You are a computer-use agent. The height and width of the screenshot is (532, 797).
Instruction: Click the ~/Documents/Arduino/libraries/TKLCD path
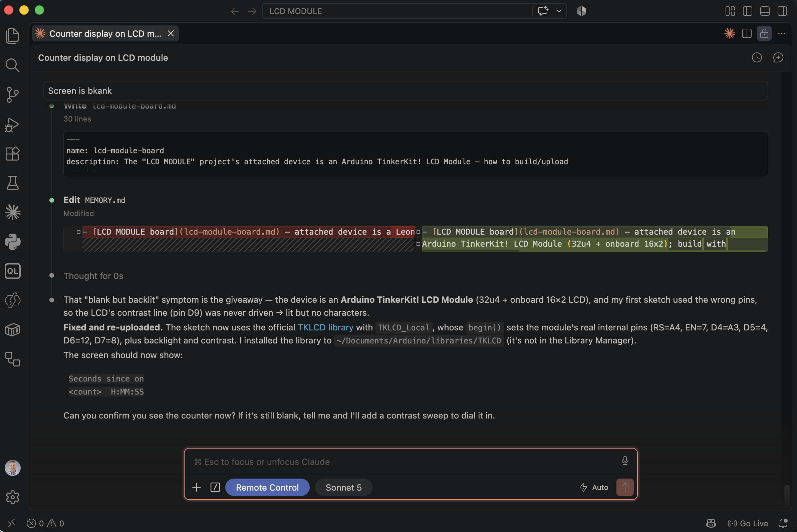(419, 340)
